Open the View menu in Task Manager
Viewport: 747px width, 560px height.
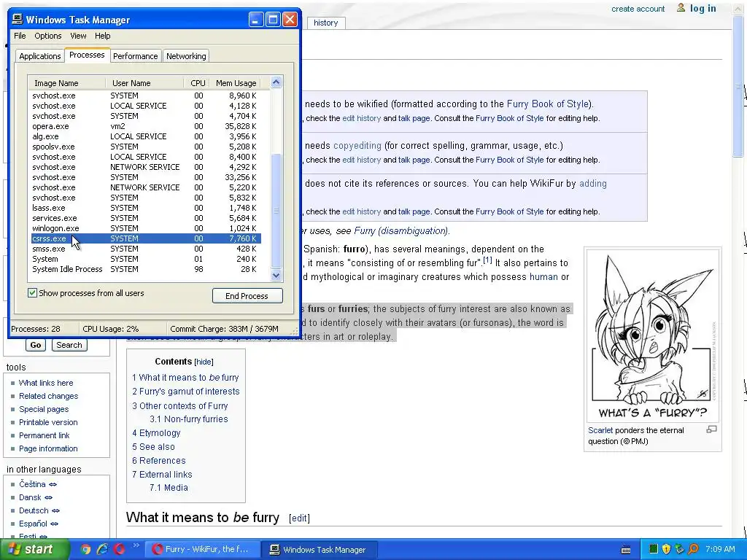78,36
